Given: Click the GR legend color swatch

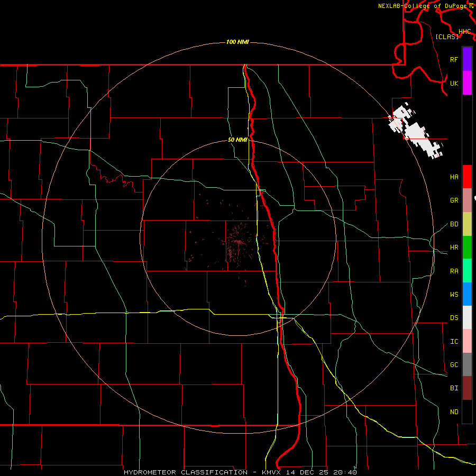Looking at the screenshot, I should tap(467, 200).
